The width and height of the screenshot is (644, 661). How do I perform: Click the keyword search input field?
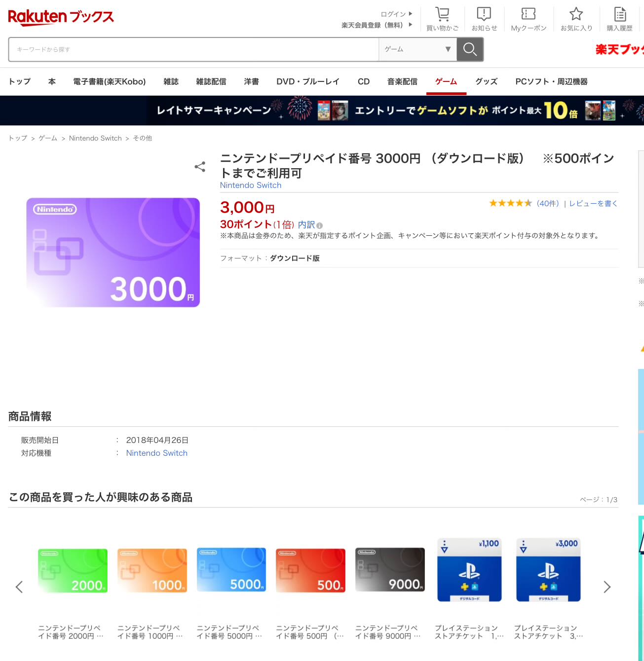pos(193,49)
